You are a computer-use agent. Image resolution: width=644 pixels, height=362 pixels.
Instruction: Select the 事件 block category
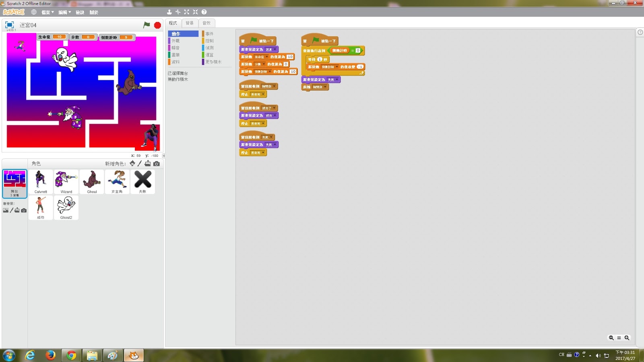pos(217,34)
